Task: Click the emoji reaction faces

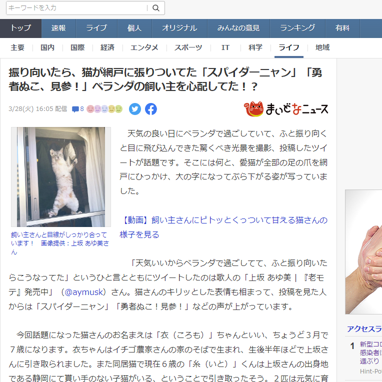Action: pos(105,109)
